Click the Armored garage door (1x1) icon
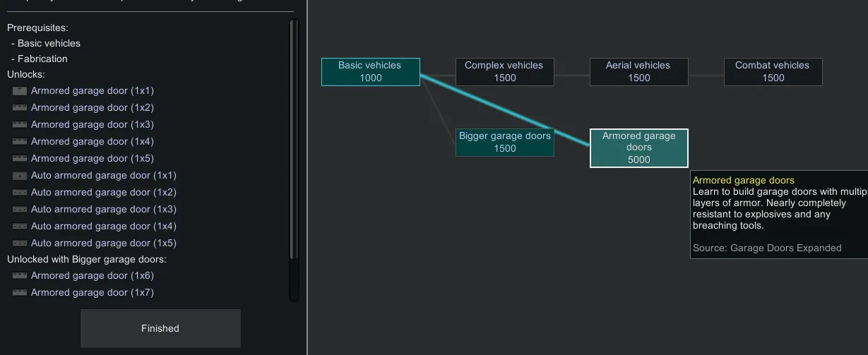Screen dimensions: 868x355 [20, 91]
